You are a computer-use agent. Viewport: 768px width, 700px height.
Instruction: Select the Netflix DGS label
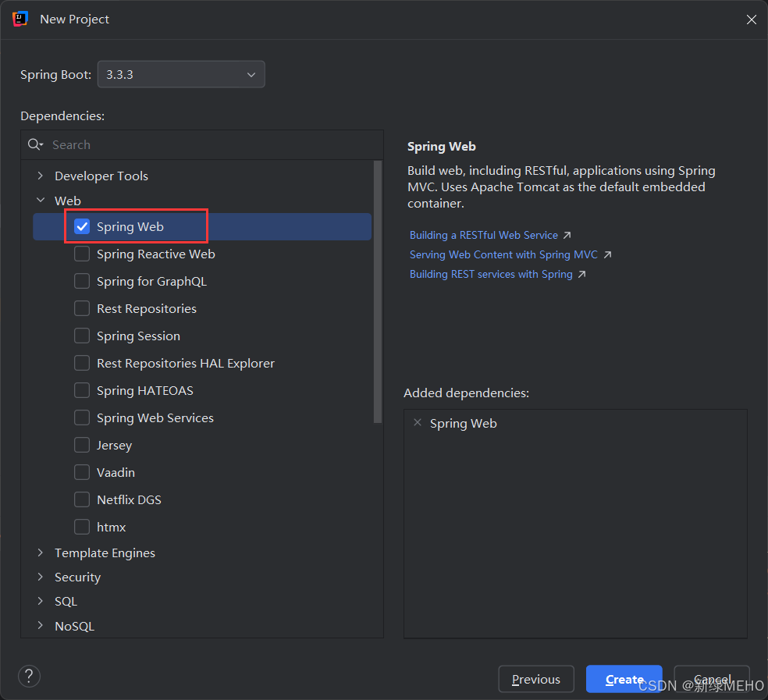(129, 499)
